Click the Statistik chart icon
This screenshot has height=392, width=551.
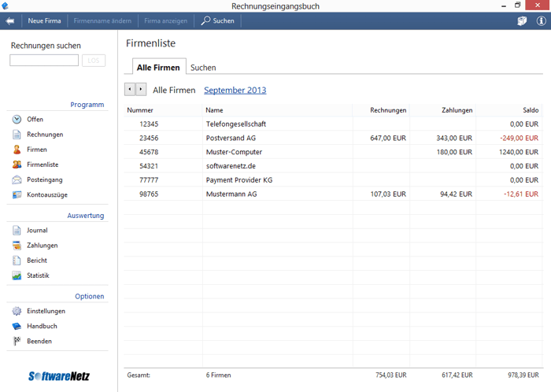pos(17,276)
